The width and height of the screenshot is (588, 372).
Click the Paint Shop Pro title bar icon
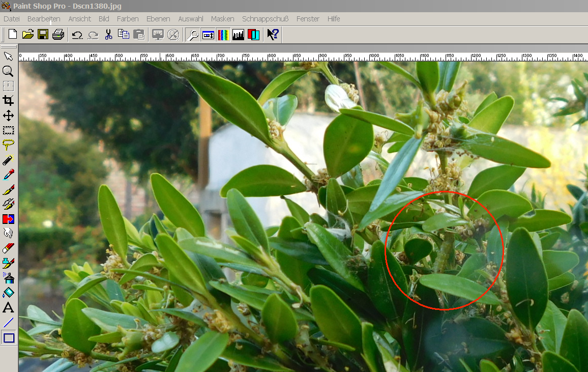click(6, 6)
